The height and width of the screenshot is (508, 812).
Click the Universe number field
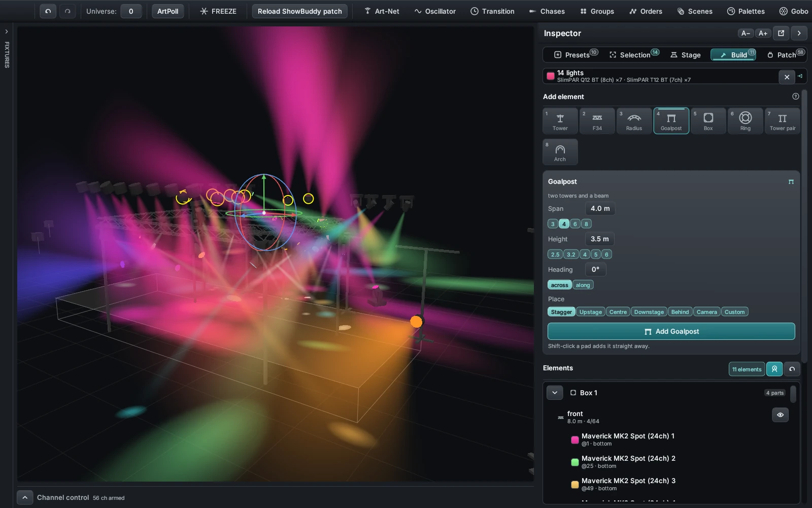pos(131,11)
